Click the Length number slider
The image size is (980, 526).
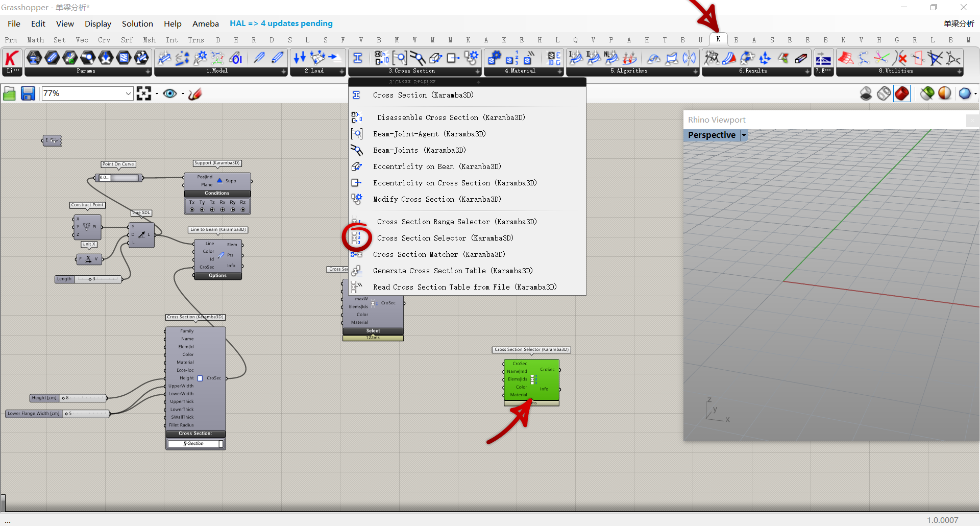98,279
